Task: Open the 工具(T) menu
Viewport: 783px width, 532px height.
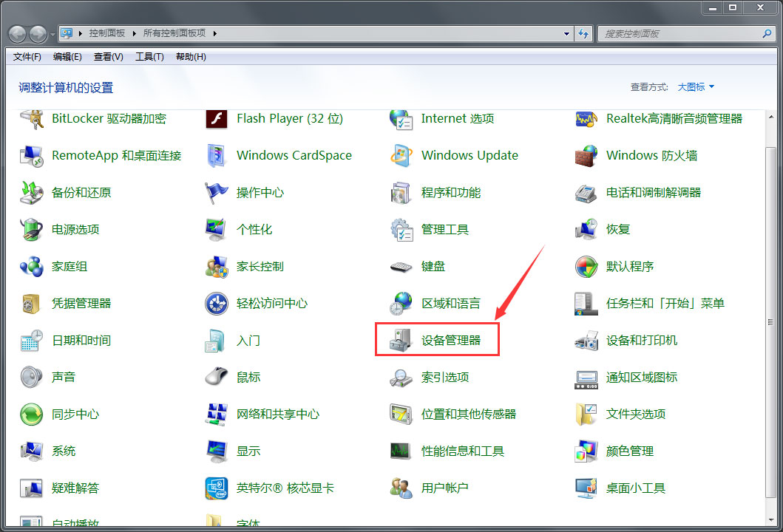Action: click(x=149, y=57)
